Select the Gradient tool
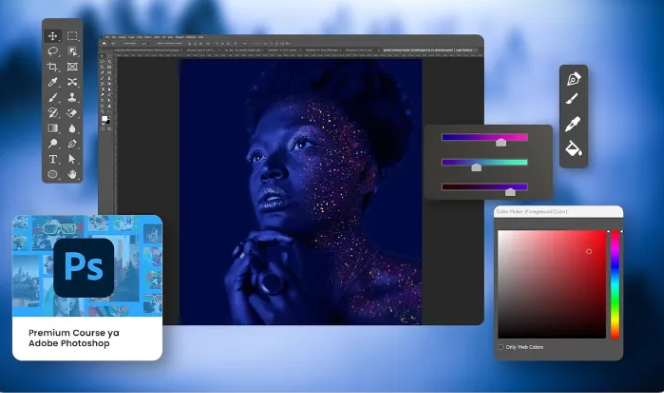The width and height of the screenshot is (664, 393). coord(53,128)
